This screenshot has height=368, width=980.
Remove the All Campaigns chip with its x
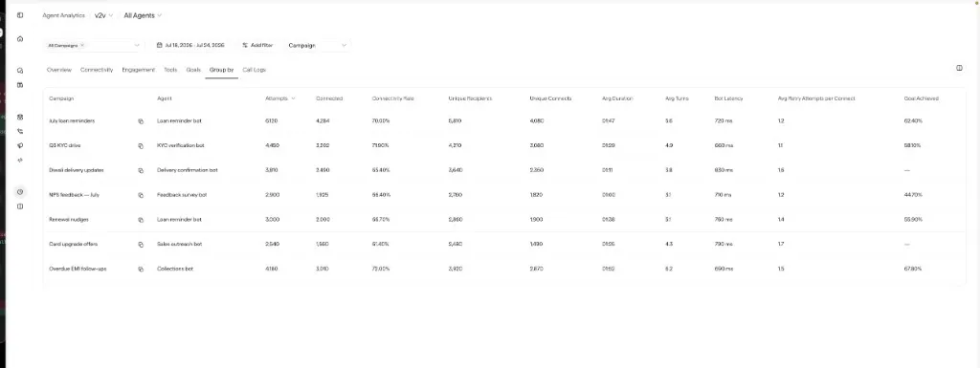point(82,46)
